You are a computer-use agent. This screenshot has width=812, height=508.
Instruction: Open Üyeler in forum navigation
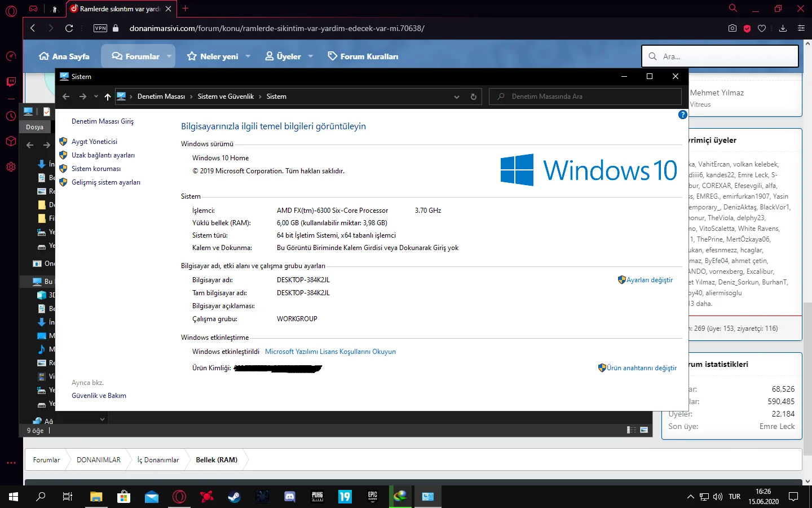coord(283,56)
